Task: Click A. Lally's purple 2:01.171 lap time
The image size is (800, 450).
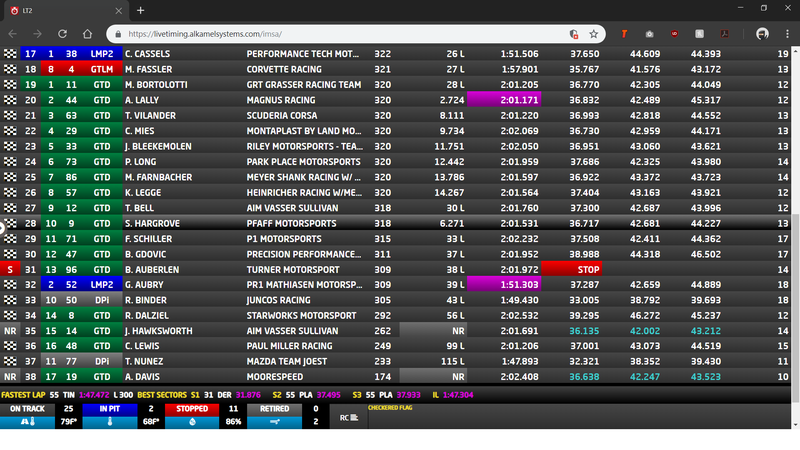Action: point(504,100)
